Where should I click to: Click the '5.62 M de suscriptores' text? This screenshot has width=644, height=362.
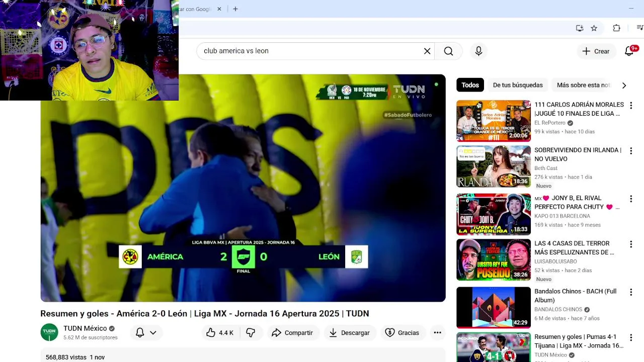(x=91, y=337)
